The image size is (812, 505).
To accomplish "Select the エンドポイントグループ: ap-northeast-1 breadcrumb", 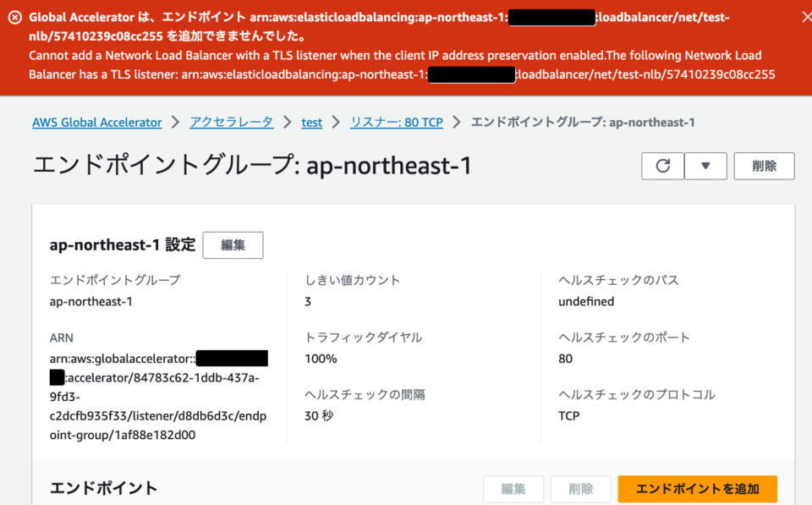I will (585, 122).
